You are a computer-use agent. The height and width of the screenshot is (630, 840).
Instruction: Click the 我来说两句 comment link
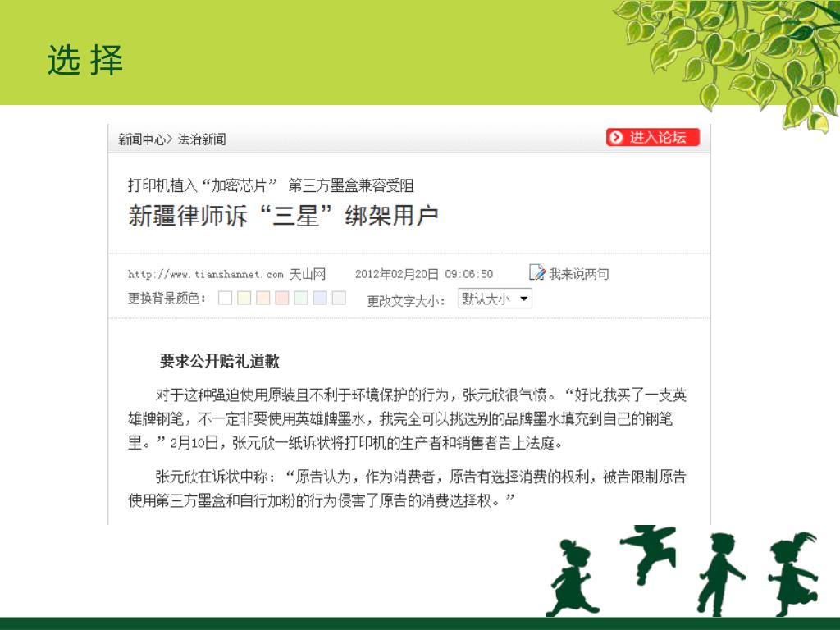click(579, 274)
